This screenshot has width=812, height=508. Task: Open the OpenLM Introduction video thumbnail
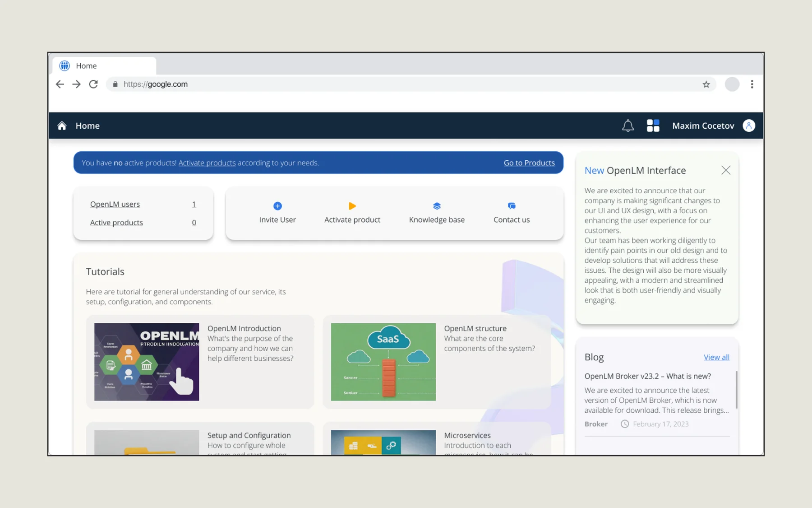pos(147,362)
